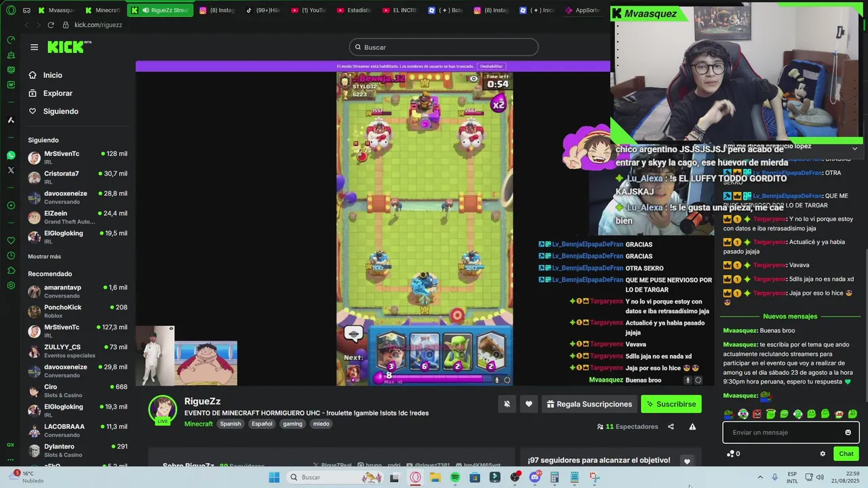Click the Kick beta logo
868x488 pixels.
(x=69, y=47)
